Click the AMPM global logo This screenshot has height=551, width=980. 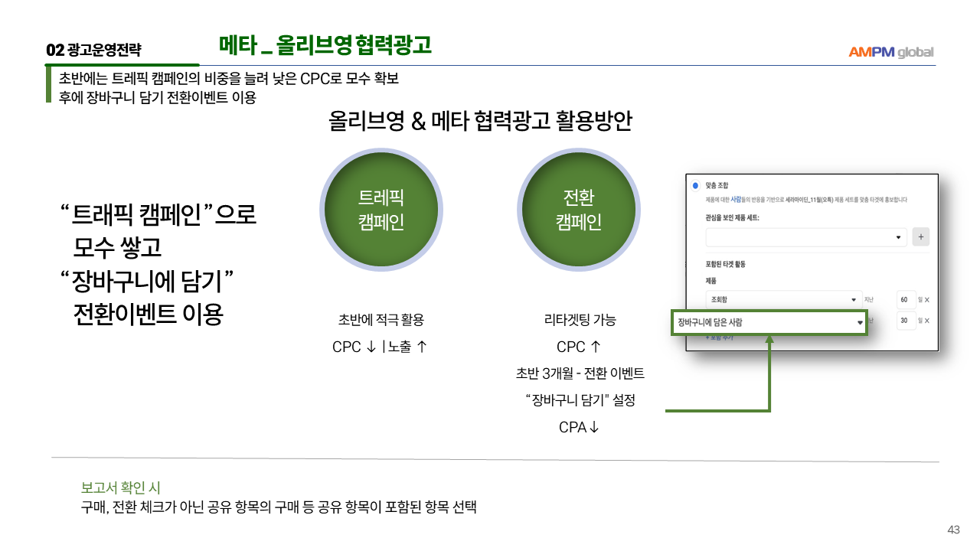click(x=890, y=52)
